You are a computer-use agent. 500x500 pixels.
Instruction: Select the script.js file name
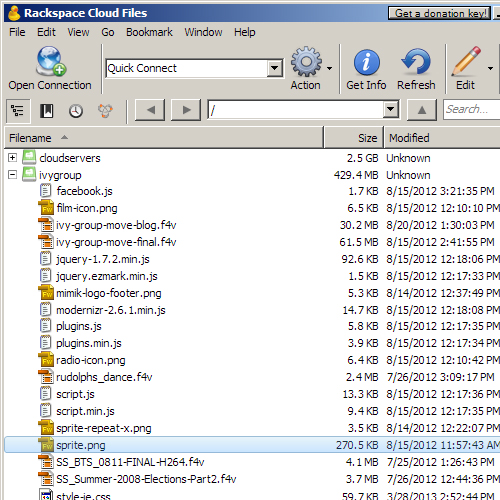click(75, 394)
